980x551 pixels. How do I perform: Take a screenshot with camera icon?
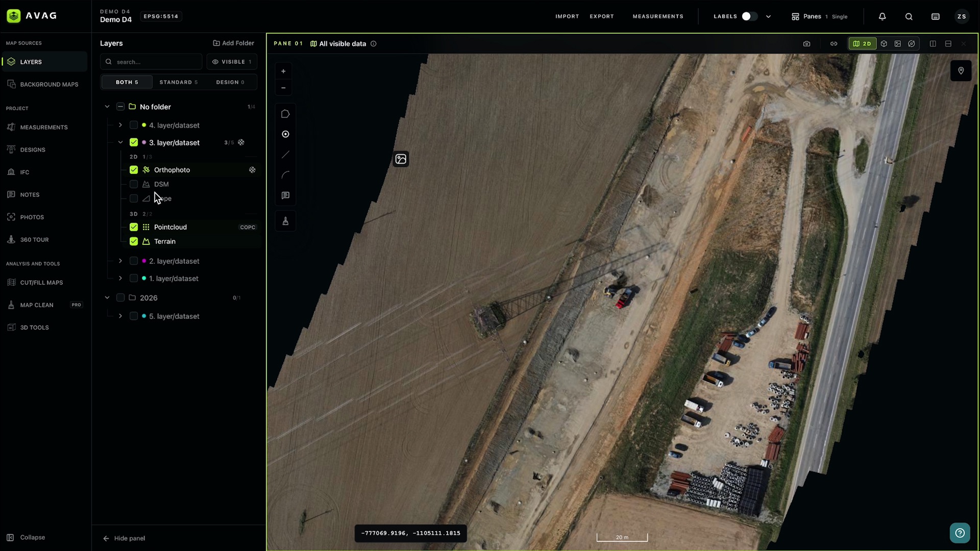coord(806,44)
